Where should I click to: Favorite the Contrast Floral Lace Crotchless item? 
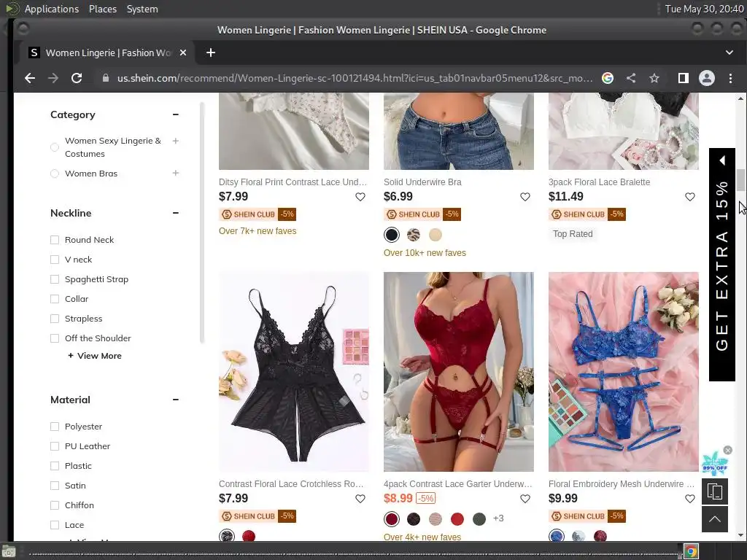coord(360,499)
